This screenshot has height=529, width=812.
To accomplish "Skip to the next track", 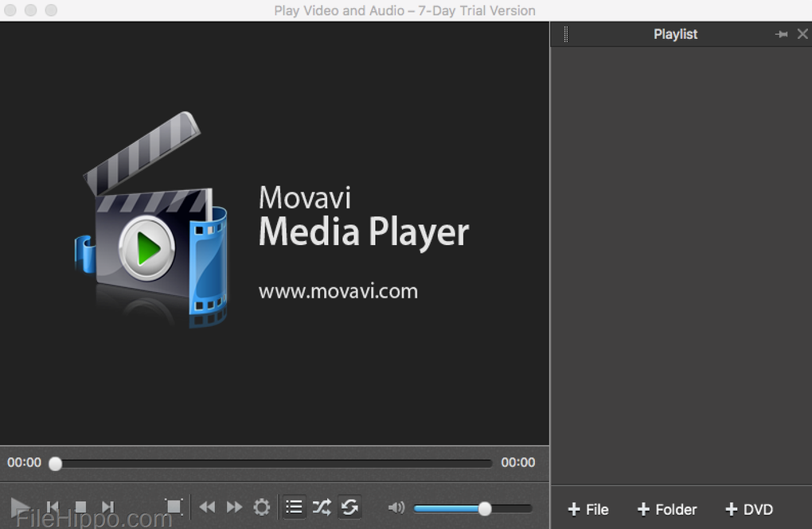I will tap(107, 507).
